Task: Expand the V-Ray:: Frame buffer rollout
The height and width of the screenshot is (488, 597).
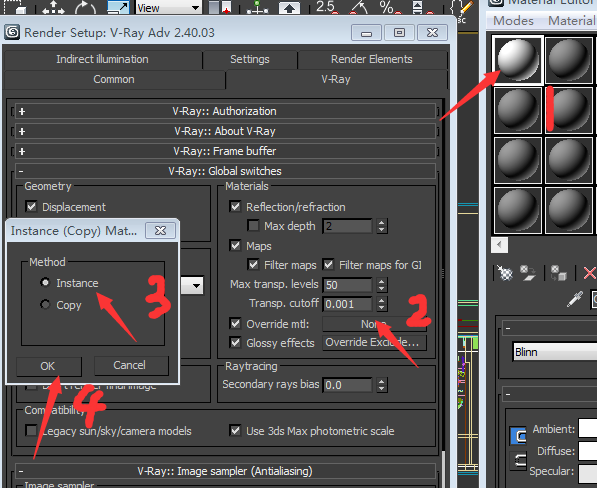Action: [225, 151]
